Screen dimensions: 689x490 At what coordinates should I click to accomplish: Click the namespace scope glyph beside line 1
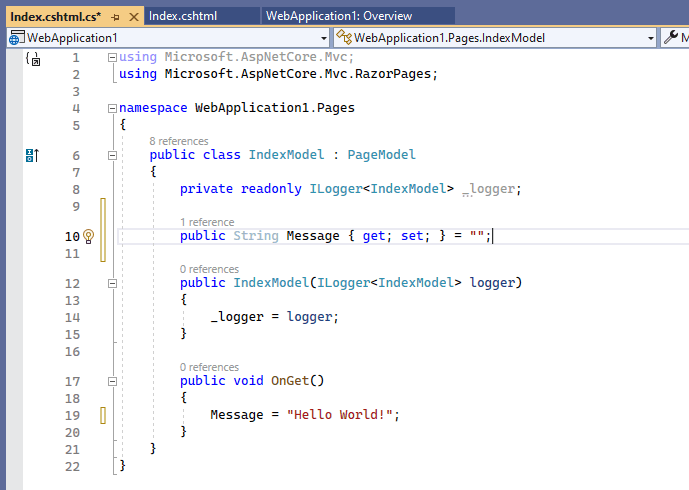[x=32, y=59]
